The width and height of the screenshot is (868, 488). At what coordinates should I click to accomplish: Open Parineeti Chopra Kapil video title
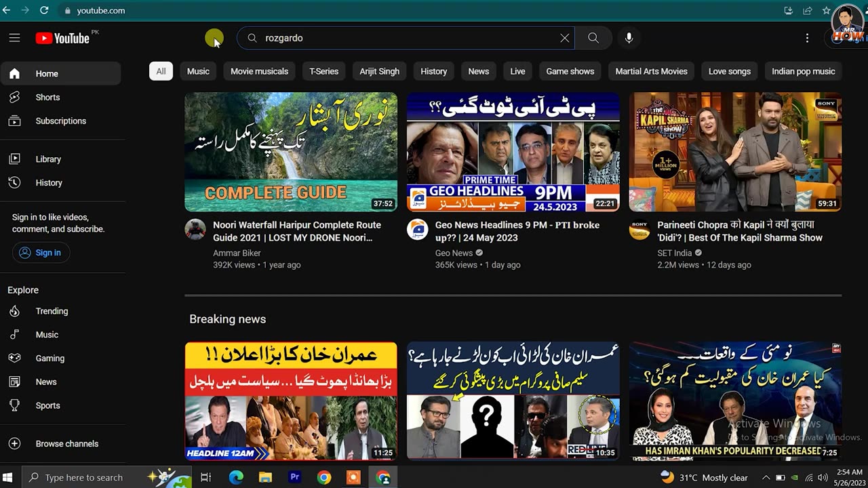(740, 231)
